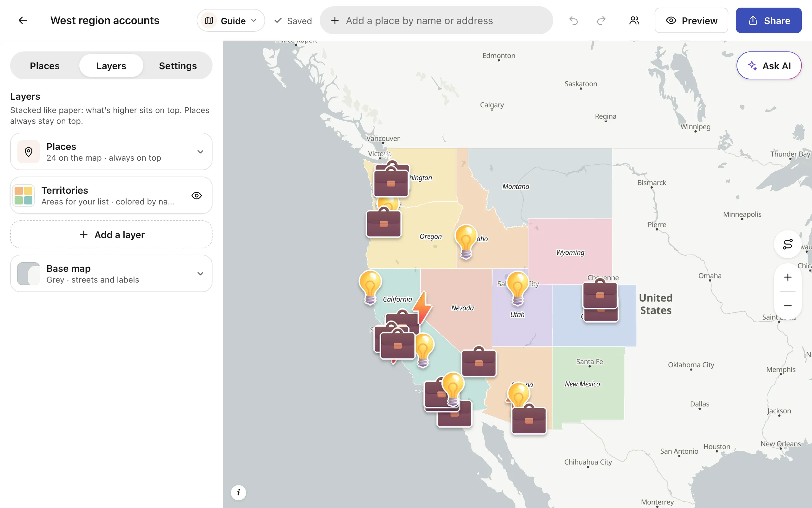Screen dimensions: 812x508
Task: Hide the Territories layer with eye icon
Action: tap(197, 196)
